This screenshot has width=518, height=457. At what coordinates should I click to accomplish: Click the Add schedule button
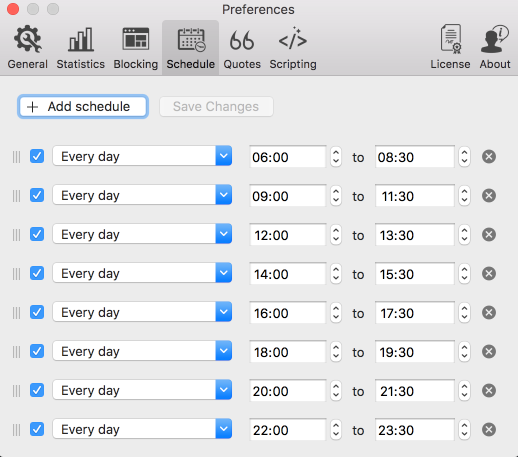pyautogui.click(x=83, y=107)
